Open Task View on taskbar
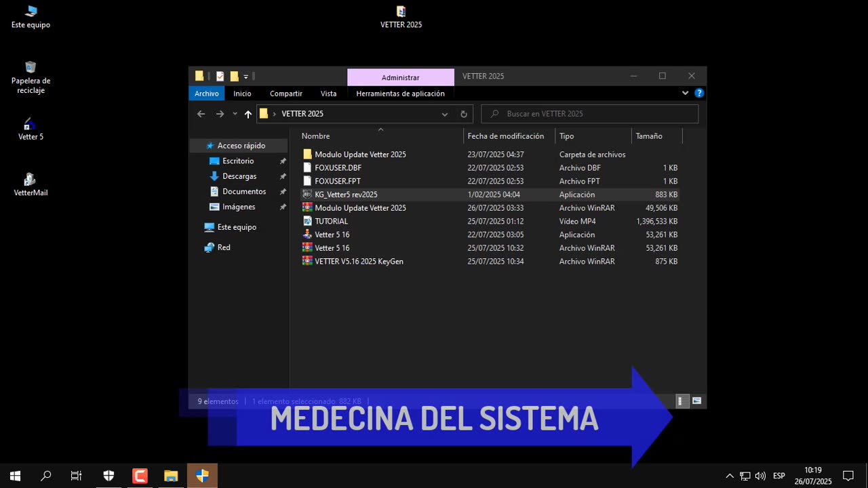The image size is (868, 488). point(77,476)
